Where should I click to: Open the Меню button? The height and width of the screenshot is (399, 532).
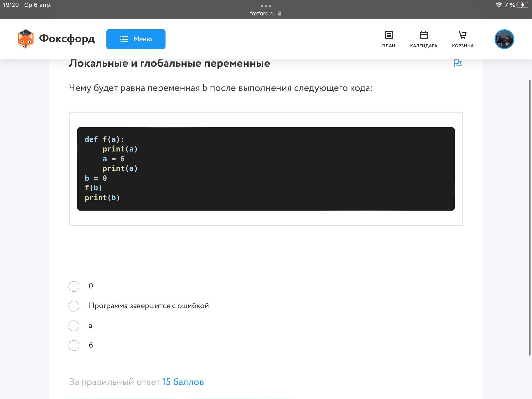[136, 39]
